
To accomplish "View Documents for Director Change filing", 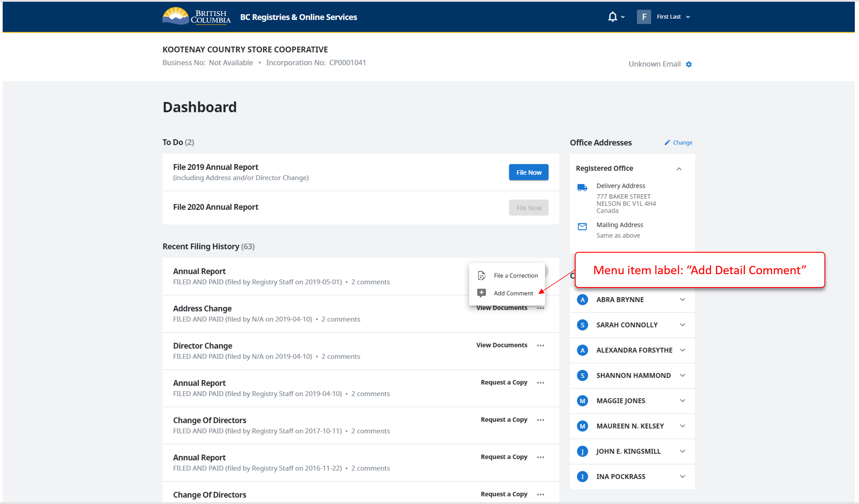I will (x=501, y=345).
